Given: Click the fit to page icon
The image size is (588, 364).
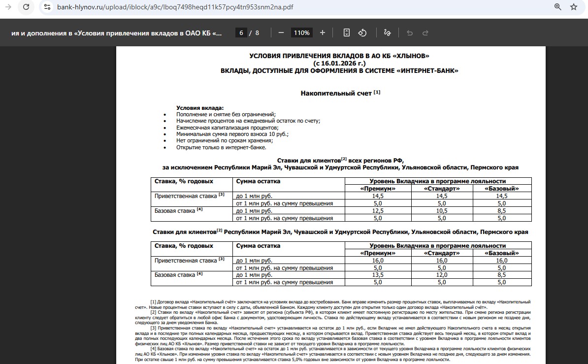Looking at the screenshot, I should [347, 33].
